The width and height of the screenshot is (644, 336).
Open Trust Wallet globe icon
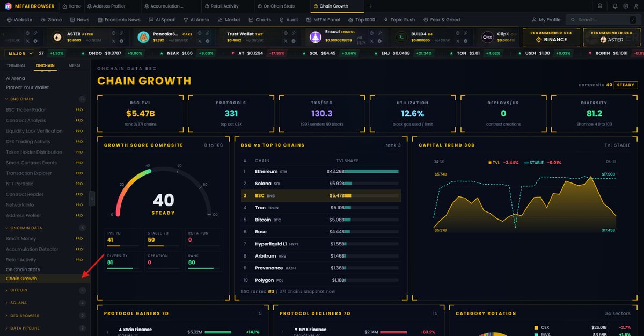point(285,33)
